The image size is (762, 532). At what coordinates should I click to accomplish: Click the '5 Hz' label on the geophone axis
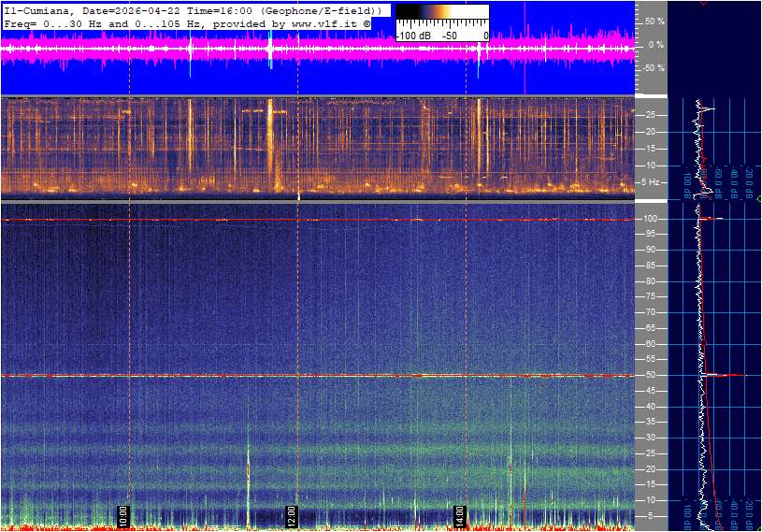[651, 182]
